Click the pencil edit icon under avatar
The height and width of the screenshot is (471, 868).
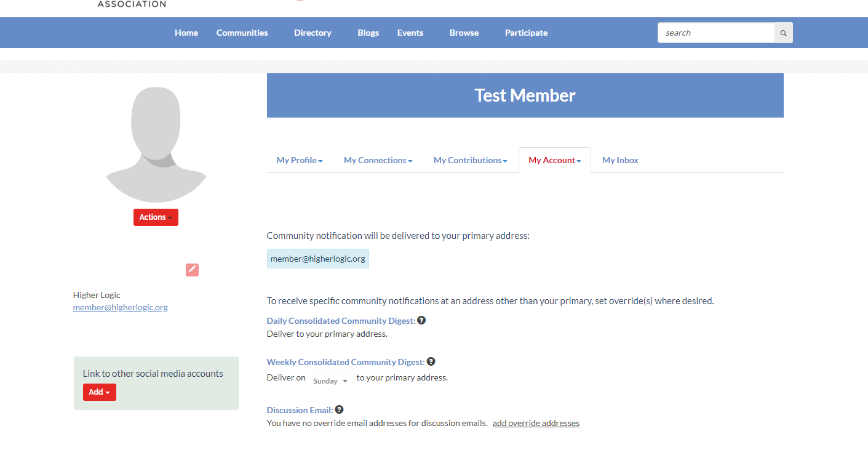(192, 270)
